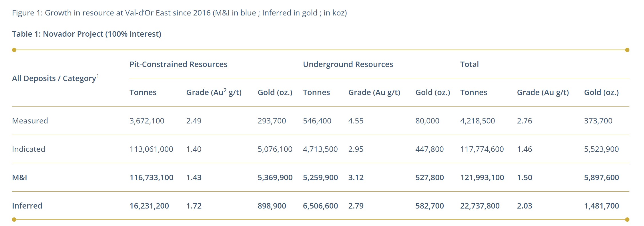Select the M&I underground gold value 527,800
This screenshot has width=644, height=226.
pos(430,178)
